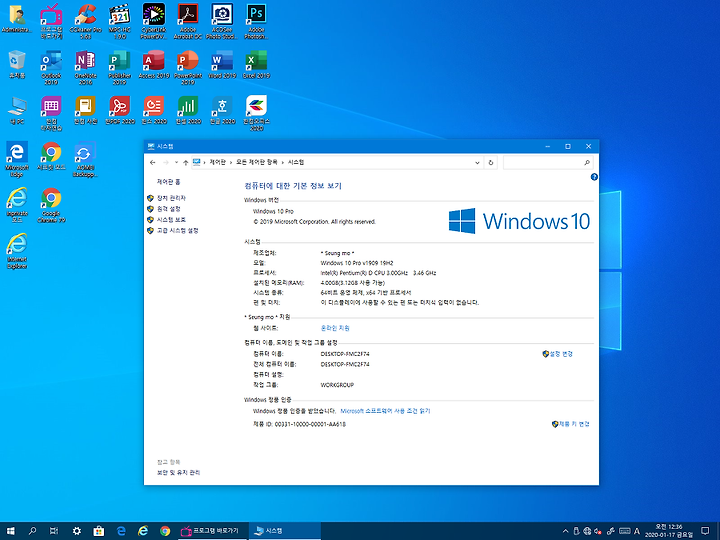Select Microsoft Edge desktop shortcut
This screenshot has width=720, height=540.
tap(17, 159)
